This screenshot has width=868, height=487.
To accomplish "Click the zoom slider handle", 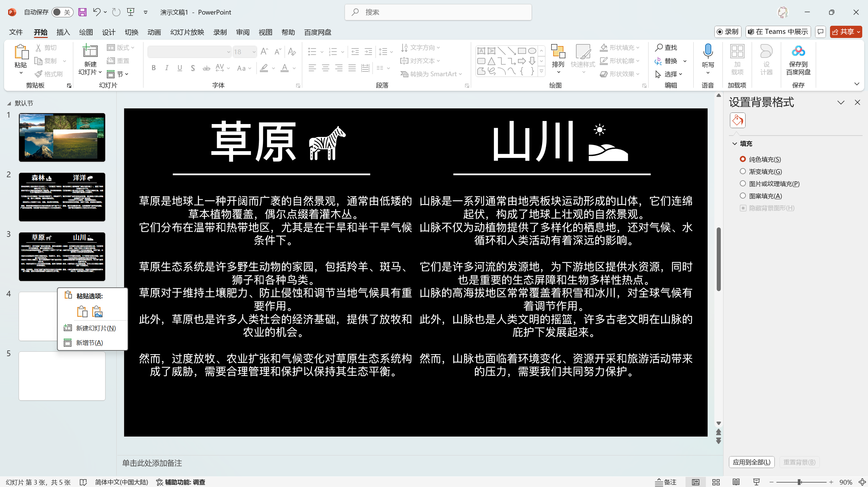I will (x=799, y=482).
